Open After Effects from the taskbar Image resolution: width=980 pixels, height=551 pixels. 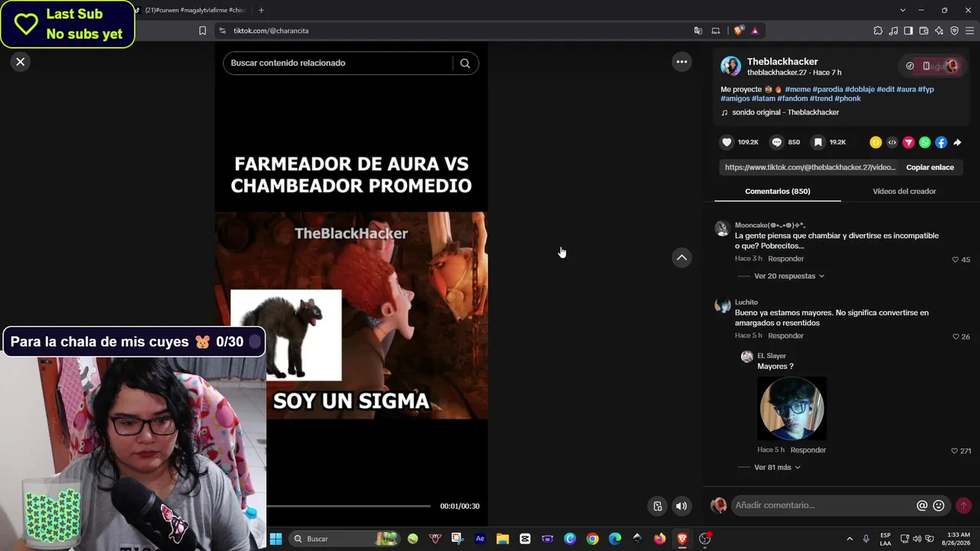pyautogui.click(x=480, y=539)
